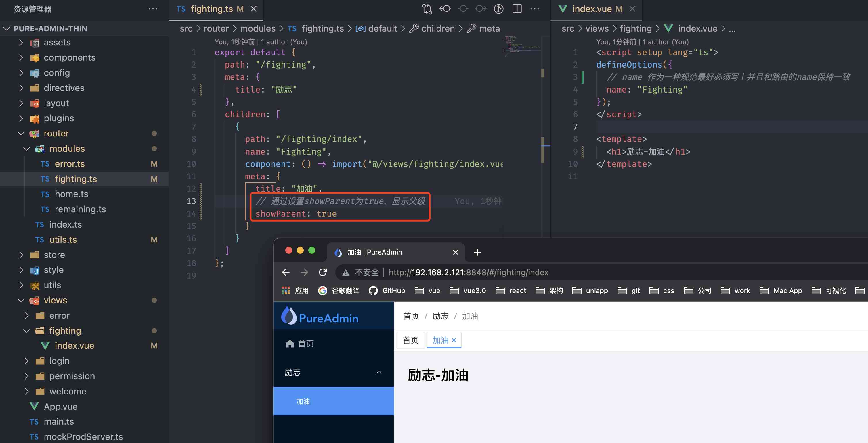Reload the browser page
The height and width of the screenshot is (443, 868).
click(x=322, y=272)
